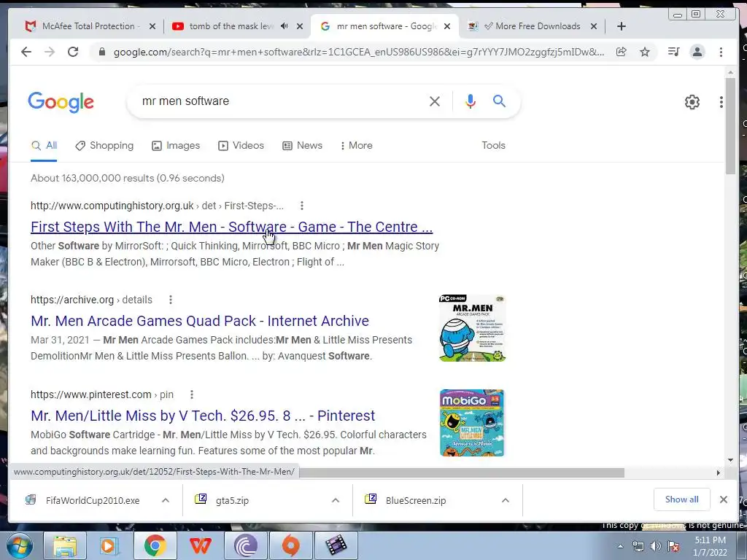Open File Explorer from taskbar
747x560 pixels.
click(x=64, y=545)
